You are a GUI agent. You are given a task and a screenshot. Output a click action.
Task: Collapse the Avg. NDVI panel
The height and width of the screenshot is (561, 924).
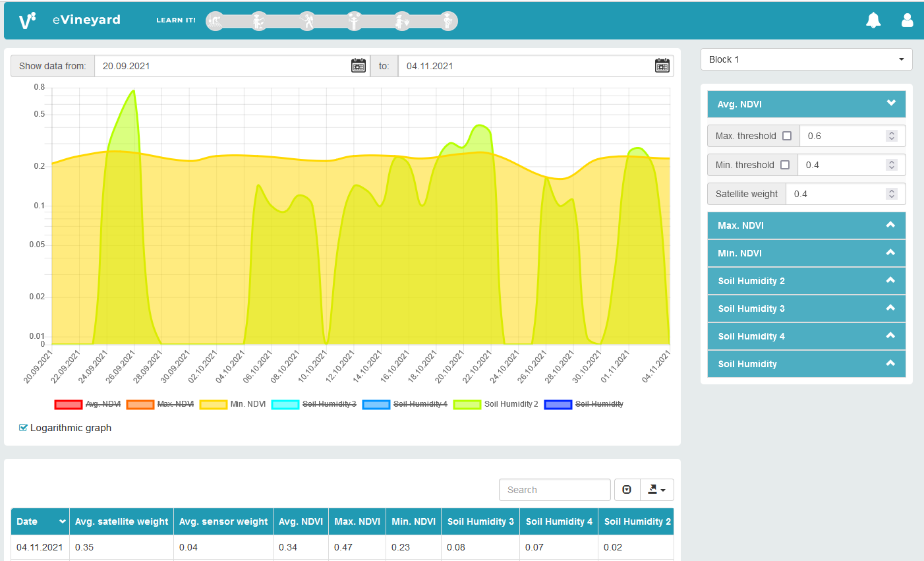(807, 104)
